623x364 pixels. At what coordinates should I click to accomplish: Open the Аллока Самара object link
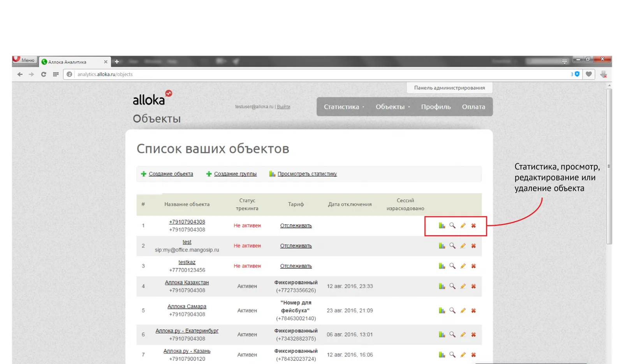[187, 306]
